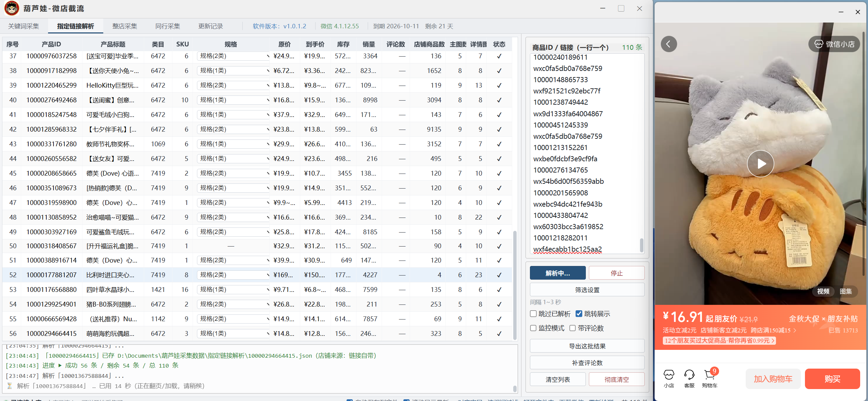Expand the 规格 dropdown in row 52
Image resolution: width=868 pixels, height=401 pixels.
233,275
